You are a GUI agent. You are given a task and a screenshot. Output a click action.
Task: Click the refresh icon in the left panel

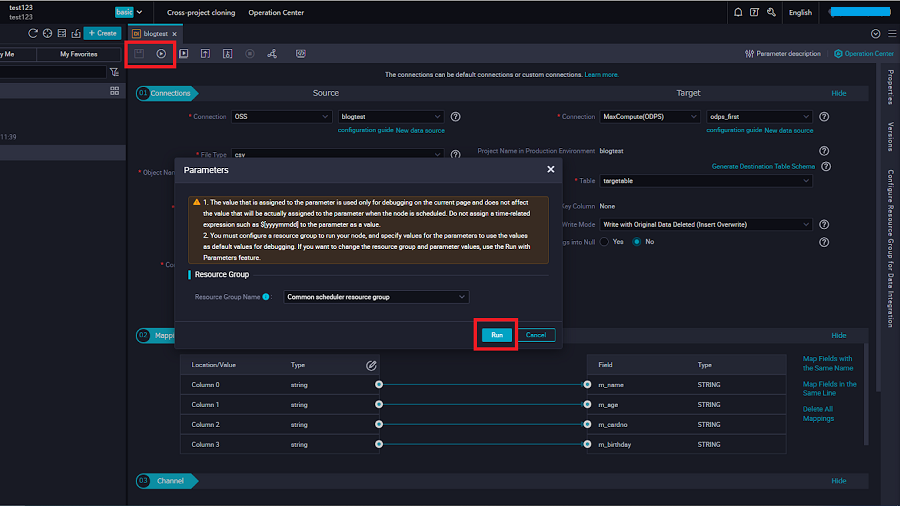[x=33, y=33]
